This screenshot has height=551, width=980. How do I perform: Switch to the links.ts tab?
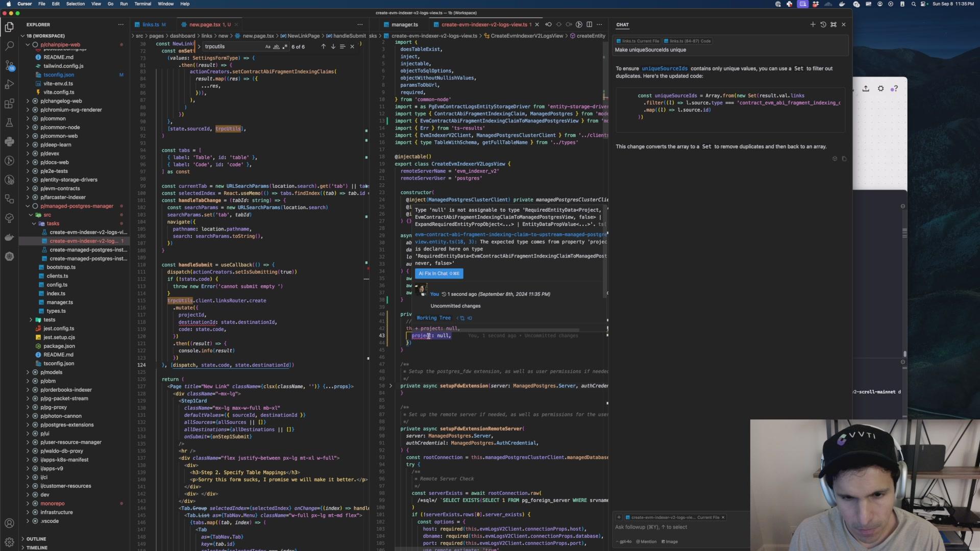[x=151, y=24]
